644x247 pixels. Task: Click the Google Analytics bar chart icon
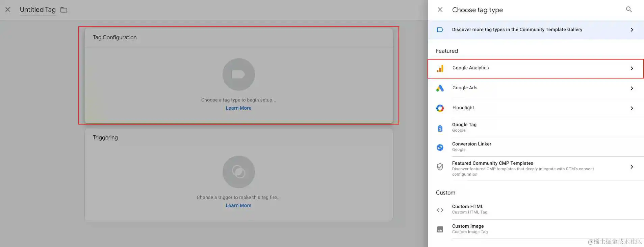[440, 68]
